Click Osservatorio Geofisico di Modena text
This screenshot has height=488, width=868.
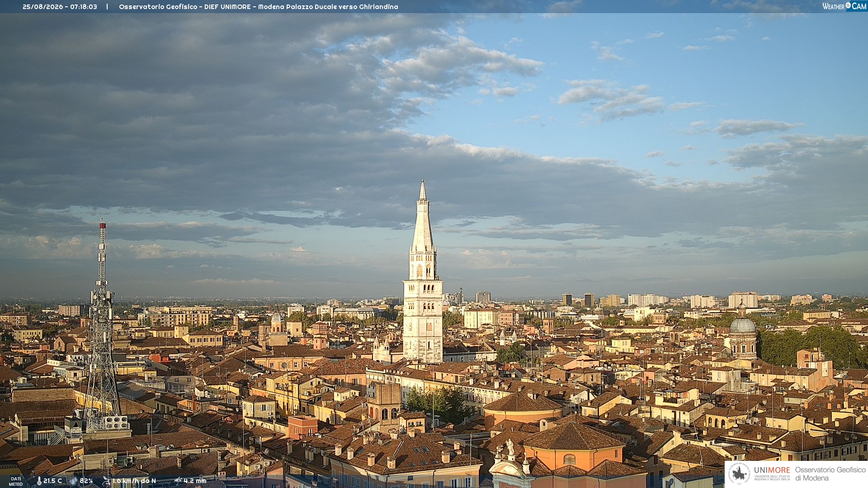830,474
